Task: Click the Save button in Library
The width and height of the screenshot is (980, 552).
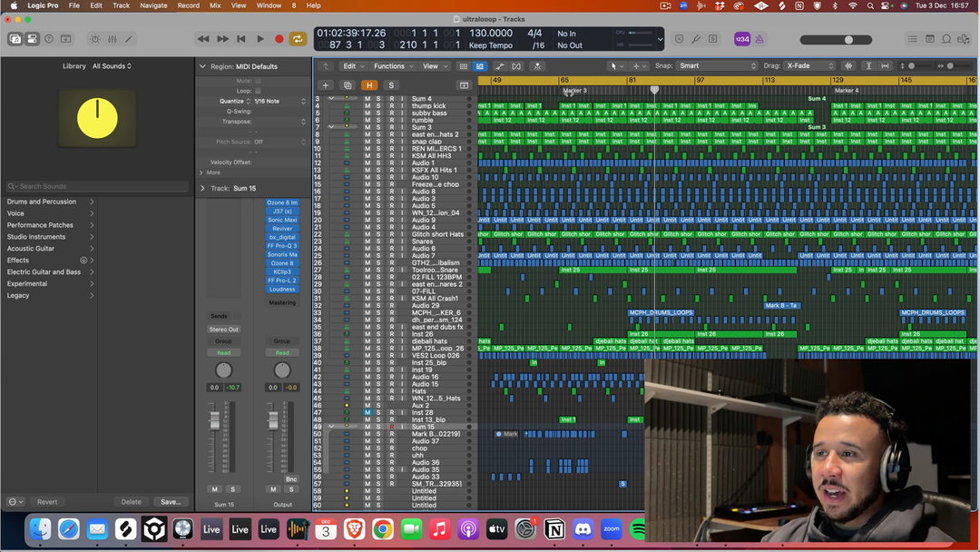Action: point(170,501)
